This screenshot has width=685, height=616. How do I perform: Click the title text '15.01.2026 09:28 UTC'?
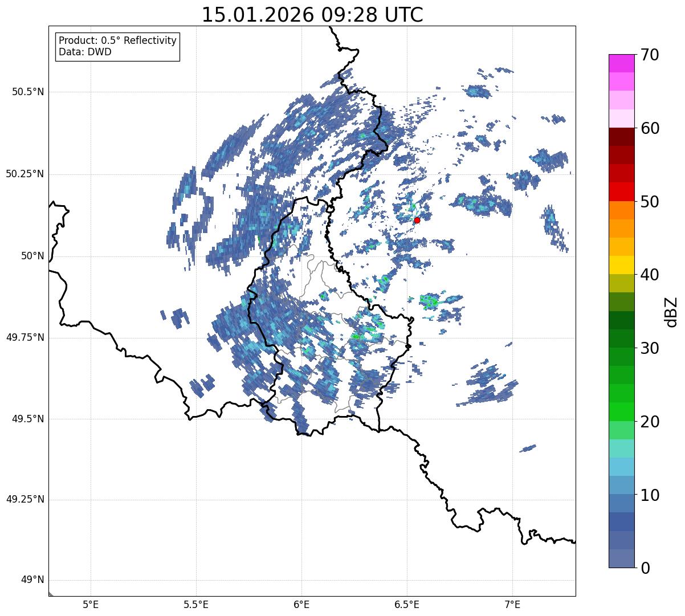[x=312, y=15]
